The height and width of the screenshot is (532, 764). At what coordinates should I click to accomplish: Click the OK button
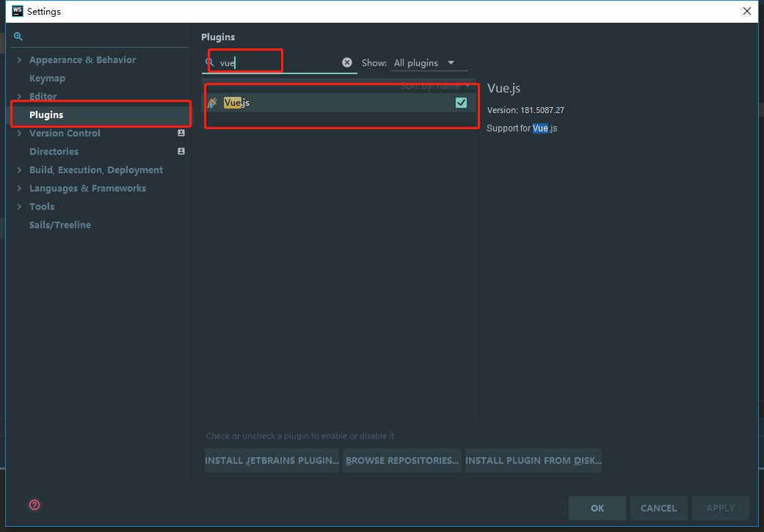pyautogui.click(x=597, y=508)
